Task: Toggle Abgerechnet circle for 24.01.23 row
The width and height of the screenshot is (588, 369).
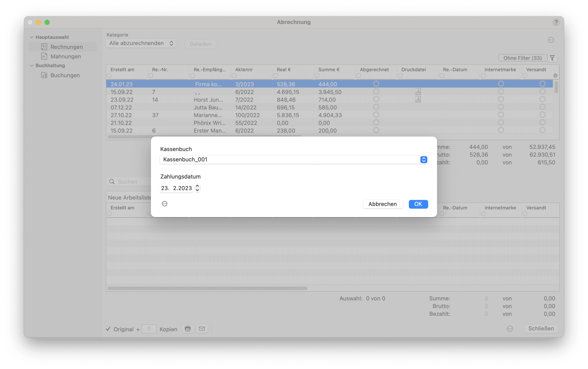Action: tap(376, 84)
